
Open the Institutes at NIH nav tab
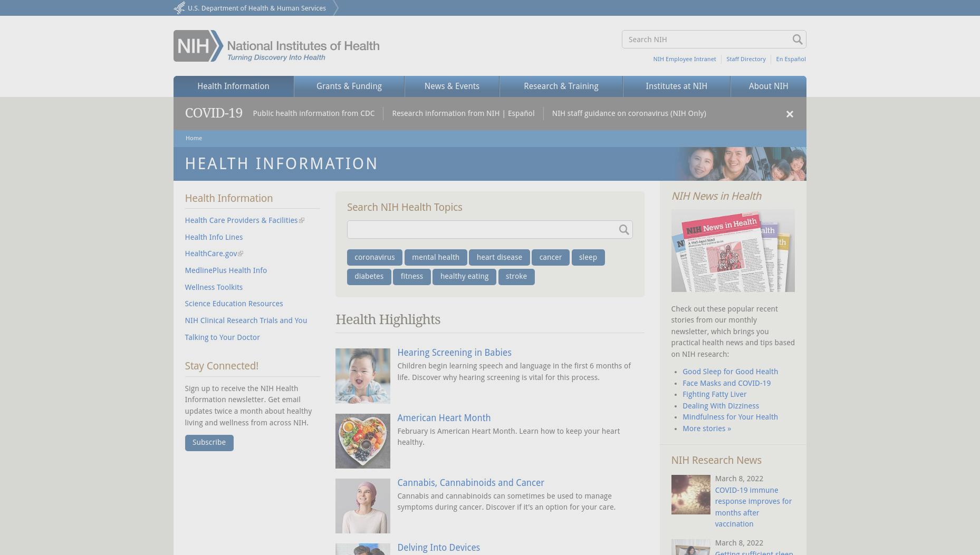(677, 86)
